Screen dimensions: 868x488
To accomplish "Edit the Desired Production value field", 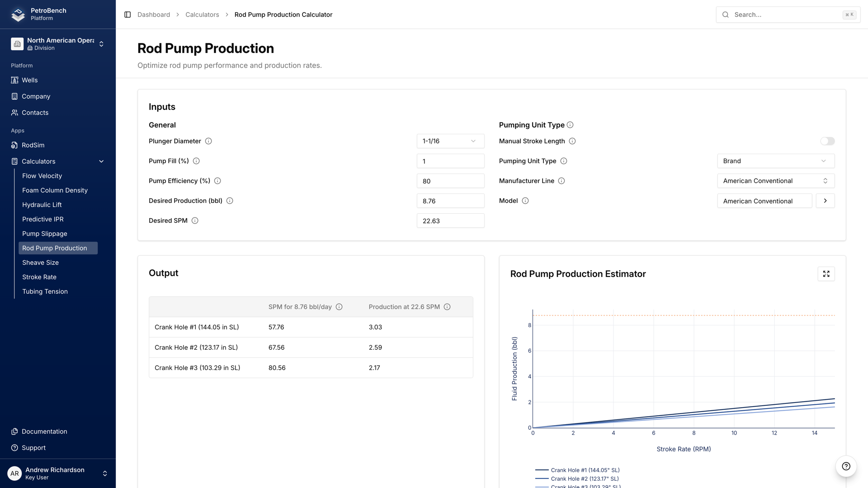I will coord(450,201).
